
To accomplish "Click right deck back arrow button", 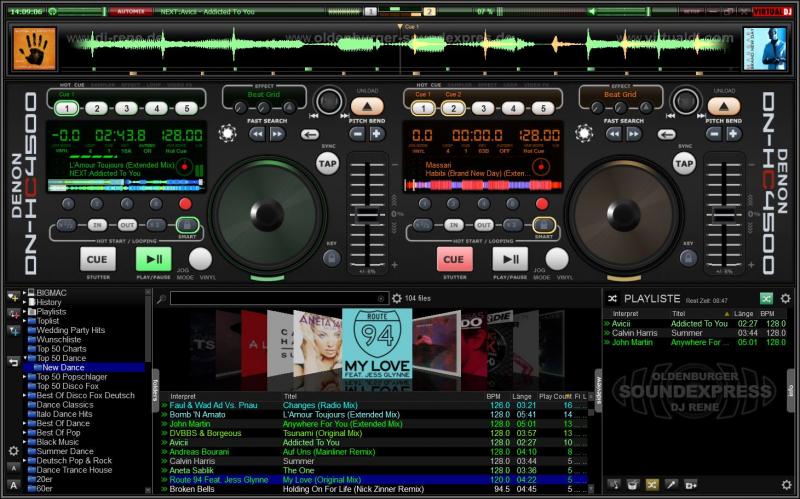I will pos(666,135).
